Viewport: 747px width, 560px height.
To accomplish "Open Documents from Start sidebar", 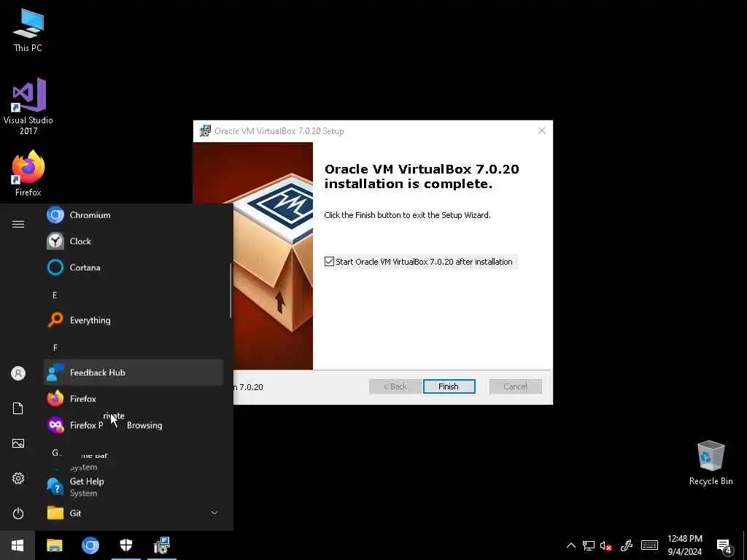I will coord(18,408).
